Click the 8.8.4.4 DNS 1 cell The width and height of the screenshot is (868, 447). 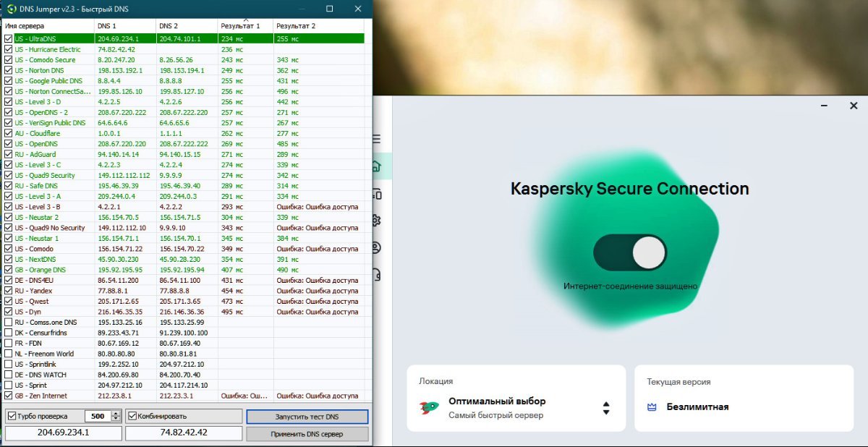109,81
